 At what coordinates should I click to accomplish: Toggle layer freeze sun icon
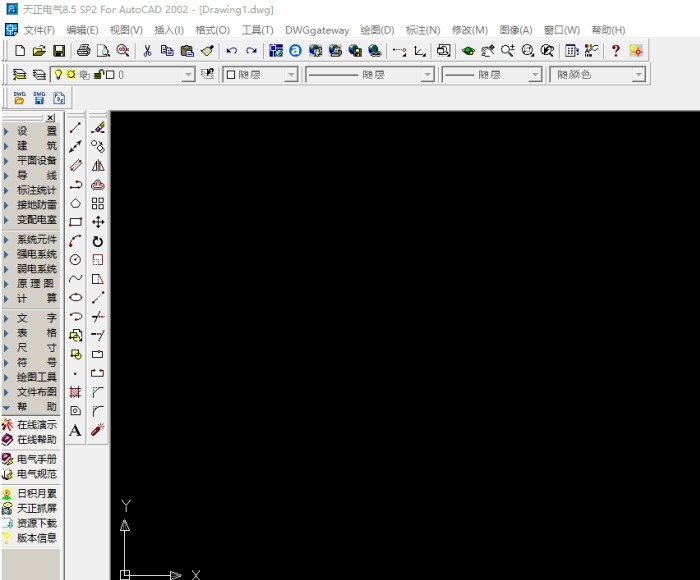71,75
